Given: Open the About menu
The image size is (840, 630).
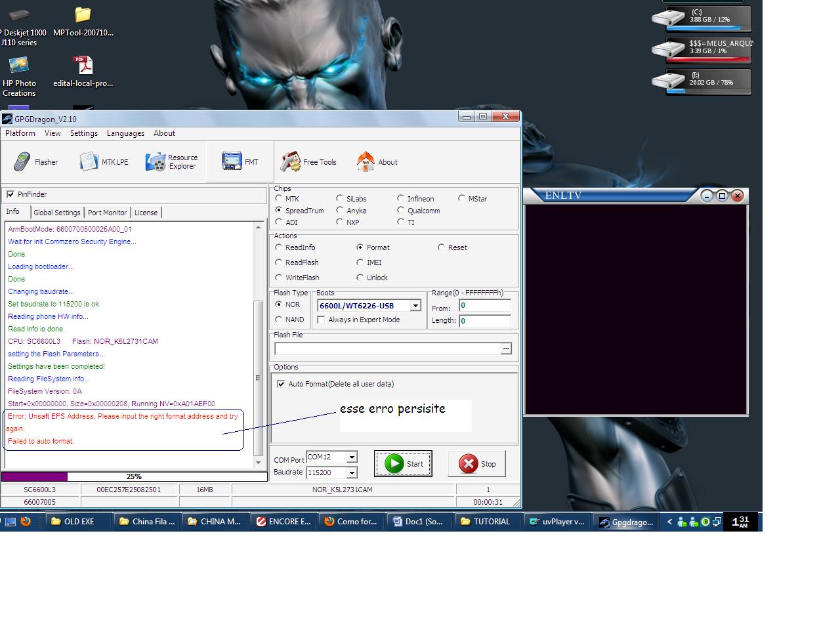Looking at the screenshot, I should click(164, 133).
